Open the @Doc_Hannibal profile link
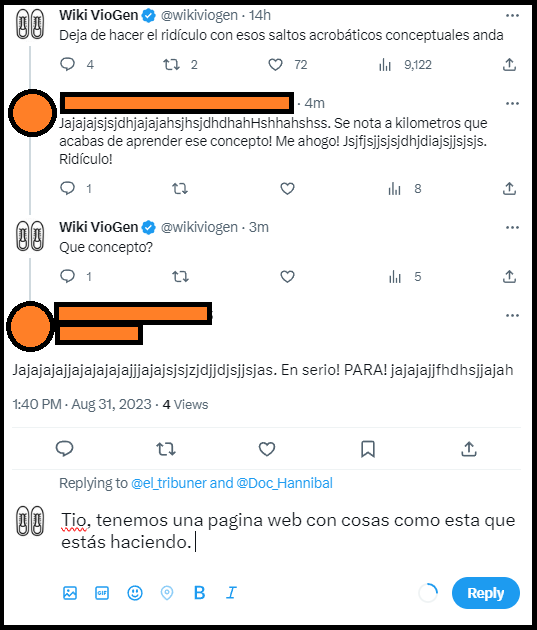 pyautogui.click(x=284, y=483)
